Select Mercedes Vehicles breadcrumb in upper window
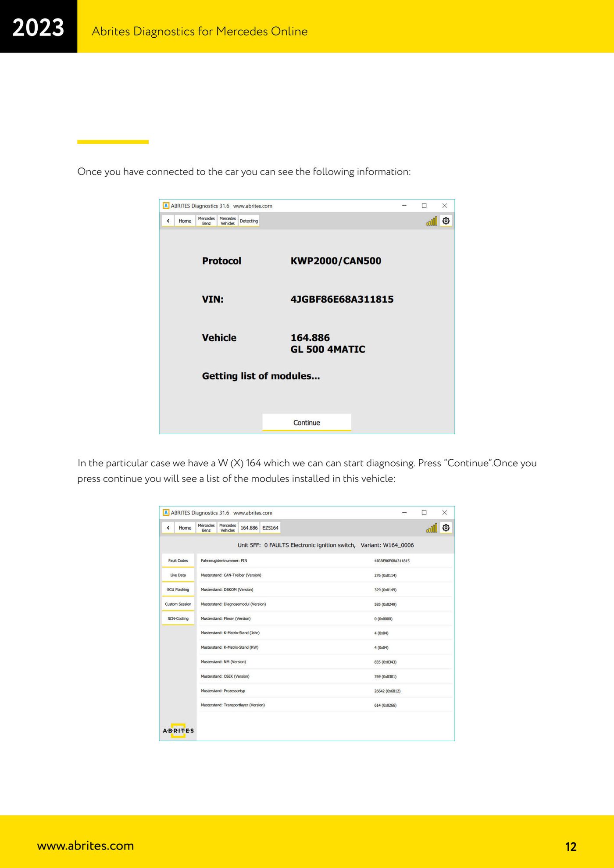The image size is (614, 868). click(x=228, y=221)
